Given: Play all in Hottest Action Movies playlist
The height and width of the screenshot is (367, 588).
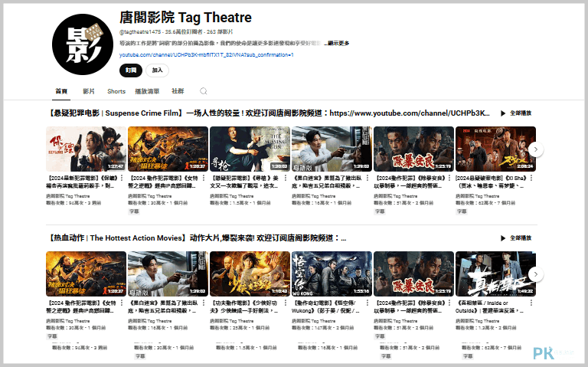Looking at the screenshot, I should click(x=516, y=238).
